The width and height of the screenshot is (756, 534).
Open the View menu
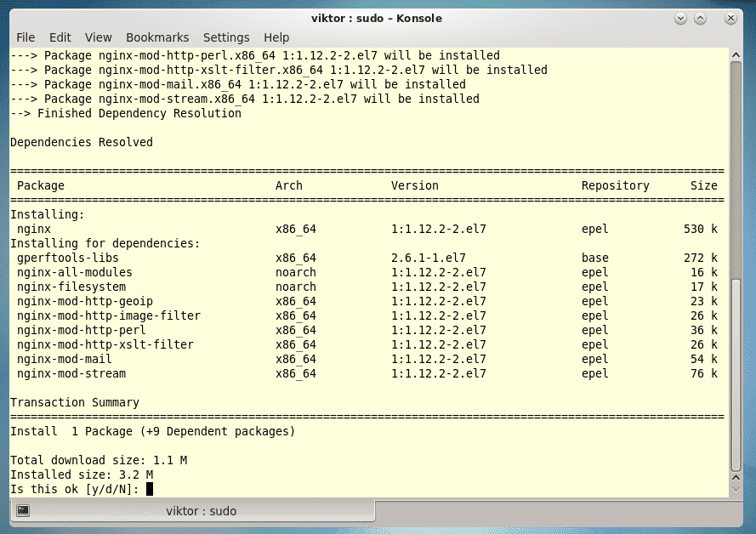pos(99,37)
